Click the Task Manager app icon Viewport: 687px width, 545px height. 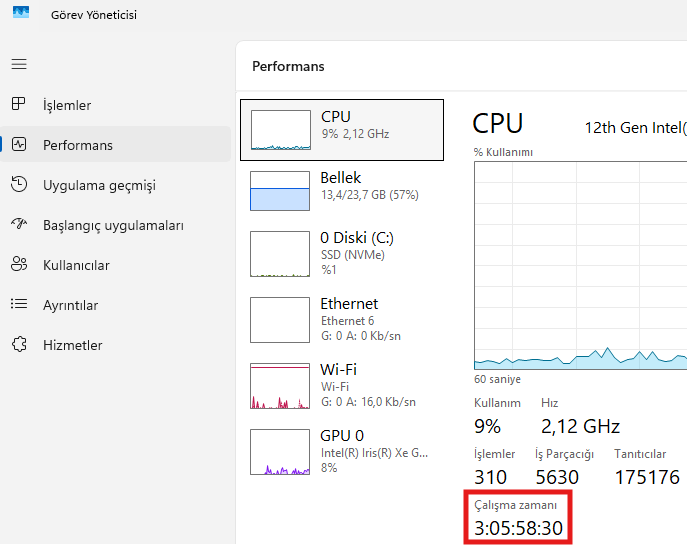click(x=21, y=14)
